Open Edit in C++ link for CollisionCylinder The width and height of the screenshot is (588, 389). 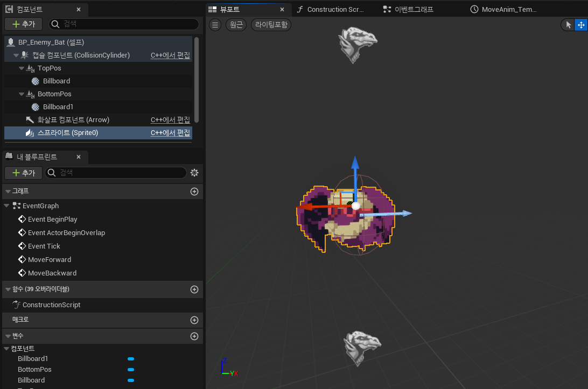tap(170, 55)
